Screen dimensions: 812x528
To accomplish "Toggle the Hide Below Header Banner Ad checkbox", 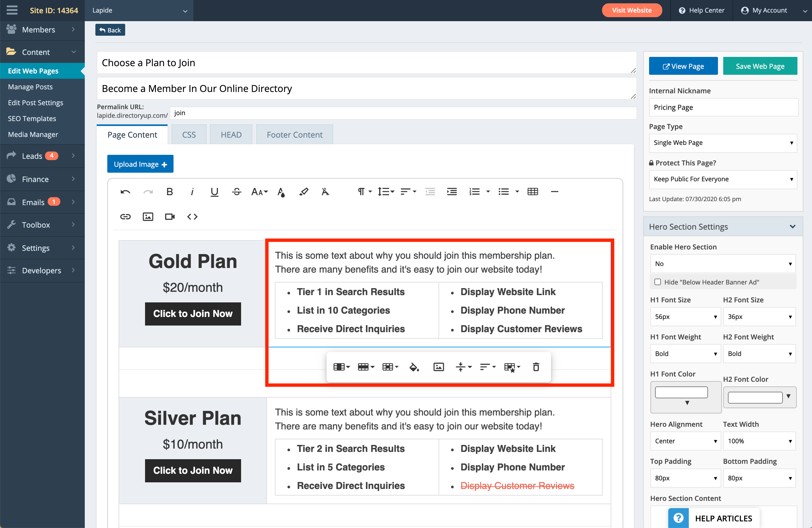I will coord(658,282).
